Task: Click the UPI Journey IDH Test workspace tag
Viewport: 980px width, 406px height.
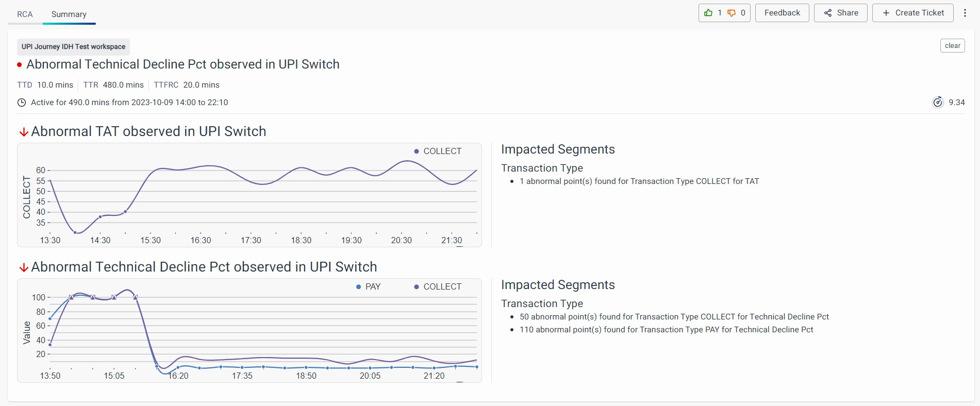Action: (x=73, y=47)
